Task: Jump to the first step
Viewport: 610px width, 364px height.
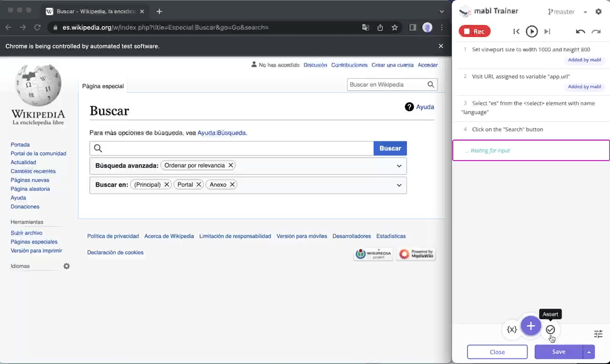Action: 516,31
